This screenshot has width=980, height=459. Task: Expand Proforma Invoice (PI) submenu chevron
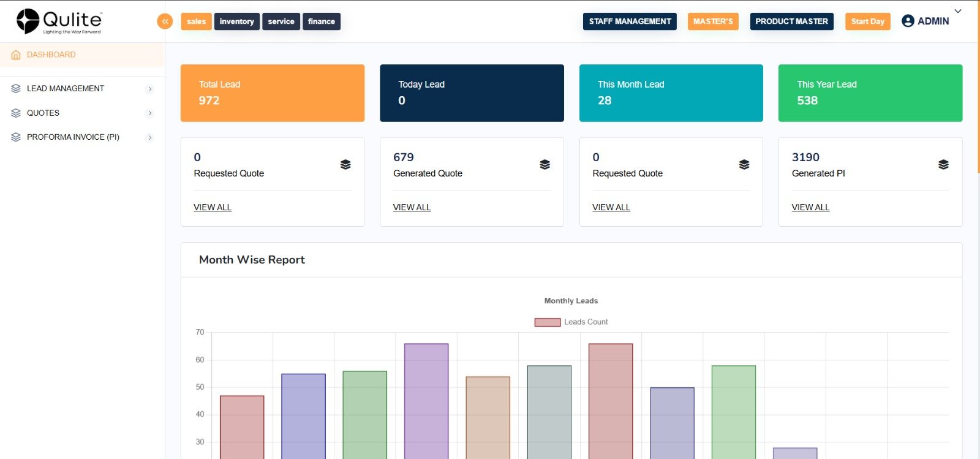150,137
